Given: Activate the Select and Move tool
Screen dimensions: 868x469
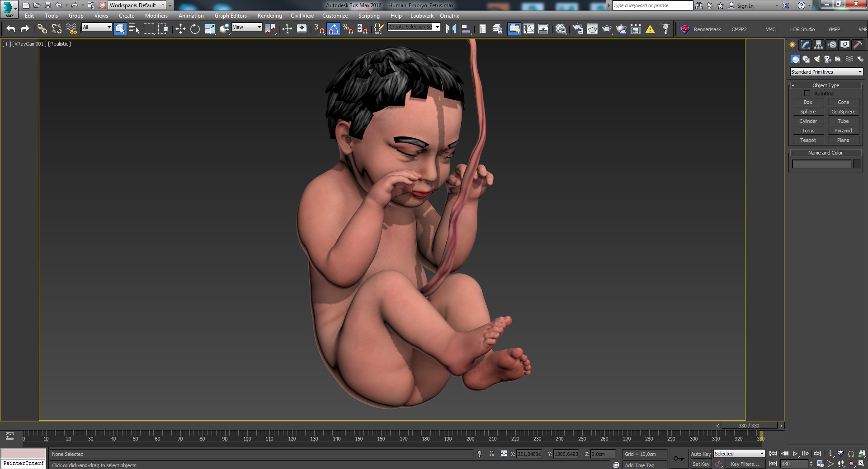Looking at the screenshot, I should pos(180,29).
